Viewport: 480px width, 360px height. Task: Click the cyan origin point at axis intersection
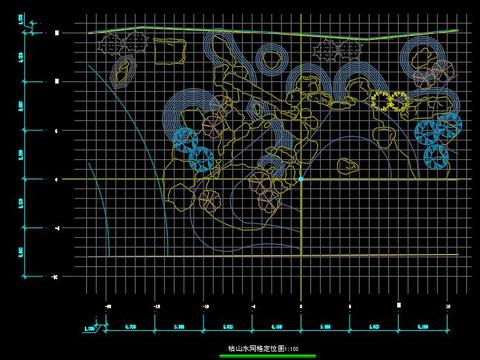[301, 179]
